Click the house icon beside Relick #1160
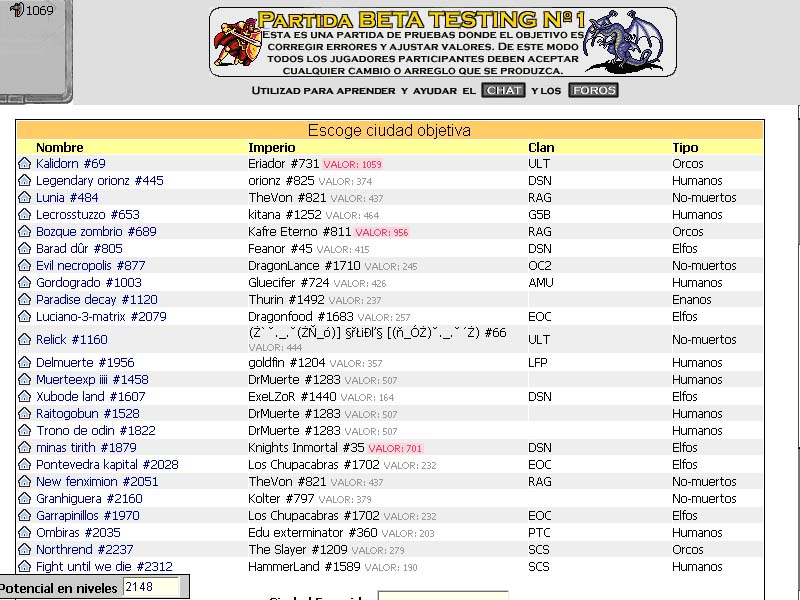This screenshot has height=600, width=800. tap(24, 339)
